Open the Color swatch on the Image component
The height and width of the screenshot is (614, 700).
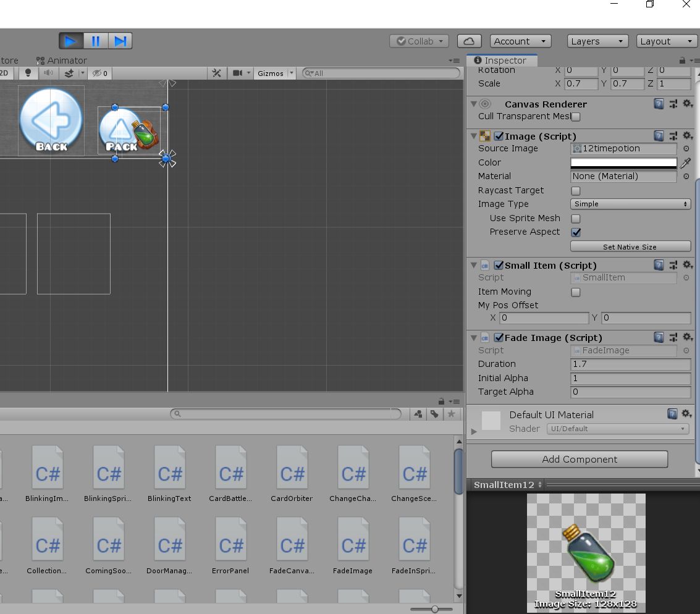[623, 162]
